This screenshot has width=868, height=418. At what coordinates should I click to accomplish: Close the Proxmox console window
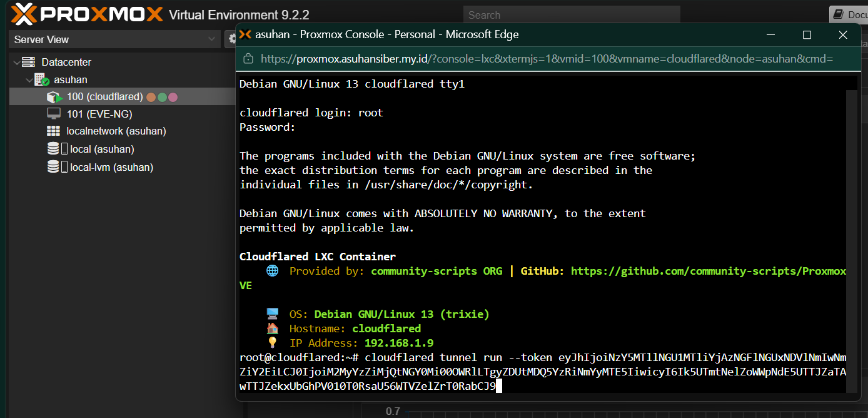[842, 35]
